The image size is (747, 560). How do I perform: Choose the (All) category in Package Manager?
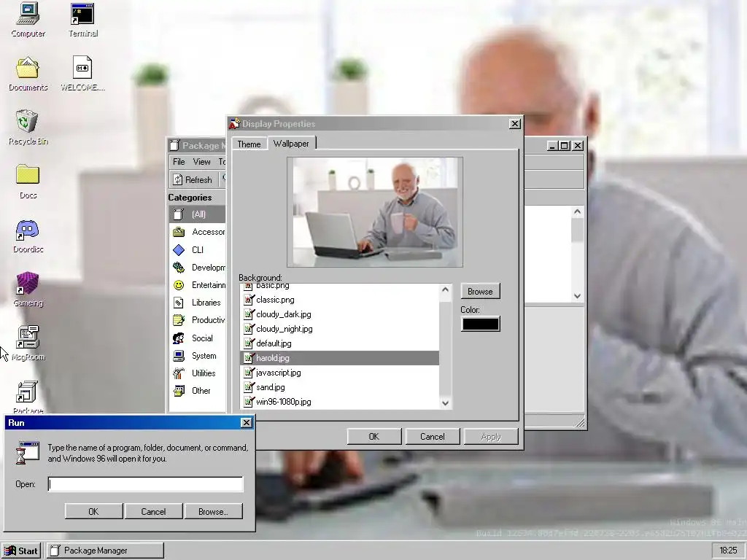(197, 214)
